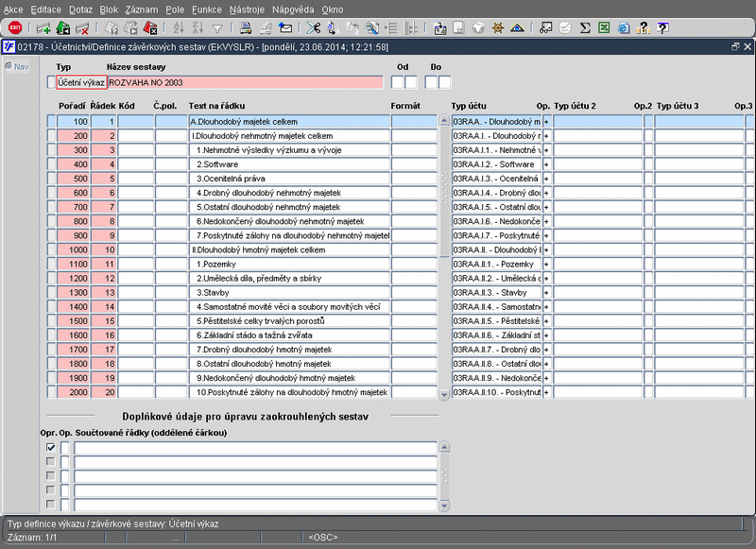
Task: Save changes with green disk icon
Action: pos(63,28)
